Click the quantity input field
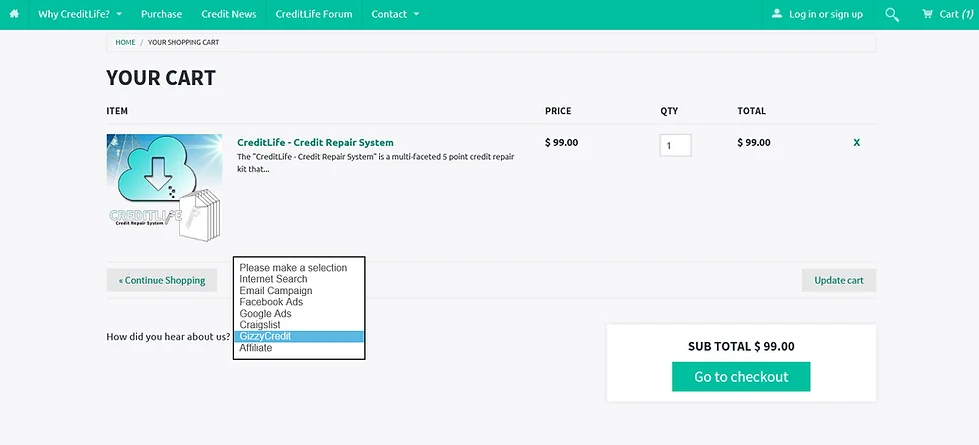Image resolution: width=979 pixels, height=445 pixels. (675, 145)
